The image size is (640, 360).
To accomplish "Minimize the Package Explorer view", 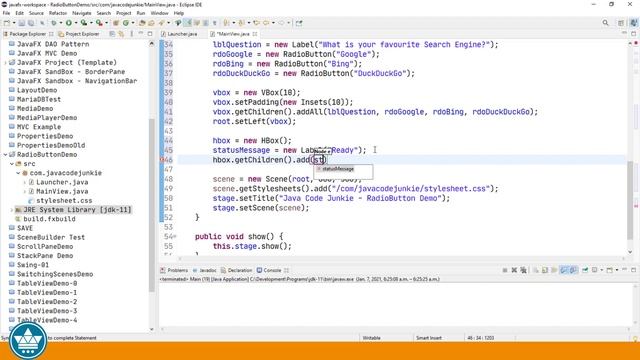I will (141, 34).
